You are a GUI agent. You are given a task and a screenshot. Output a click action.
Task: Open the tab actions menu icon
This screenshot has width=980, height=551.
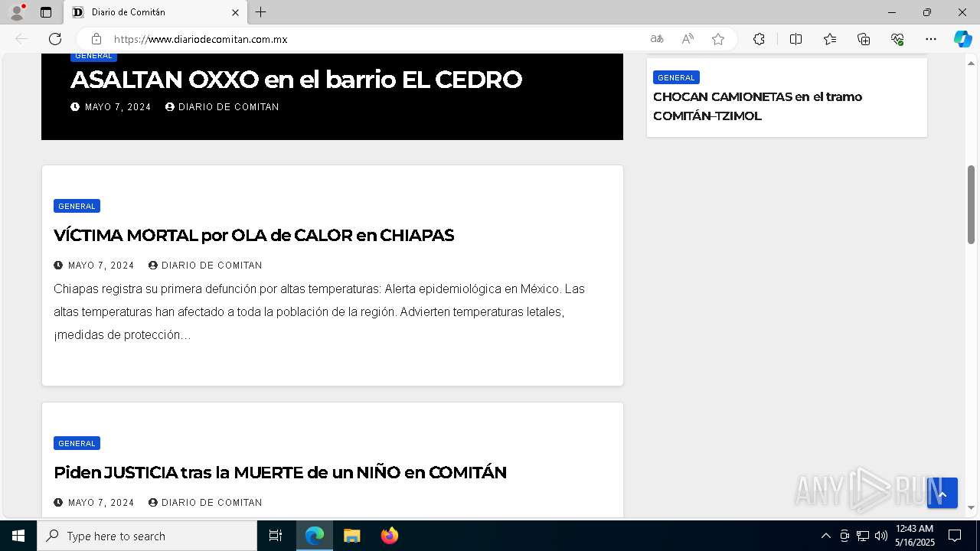point(46,12)
